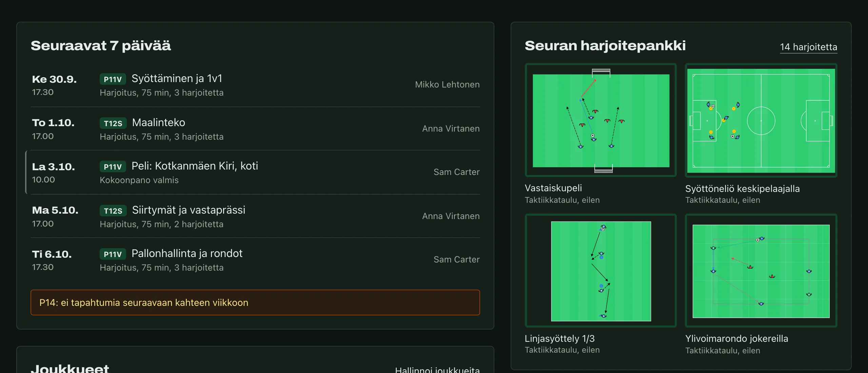The image size is (868, 373).
Task: Click the Ti 6.10. date label
Action: [x=52, y=254]
